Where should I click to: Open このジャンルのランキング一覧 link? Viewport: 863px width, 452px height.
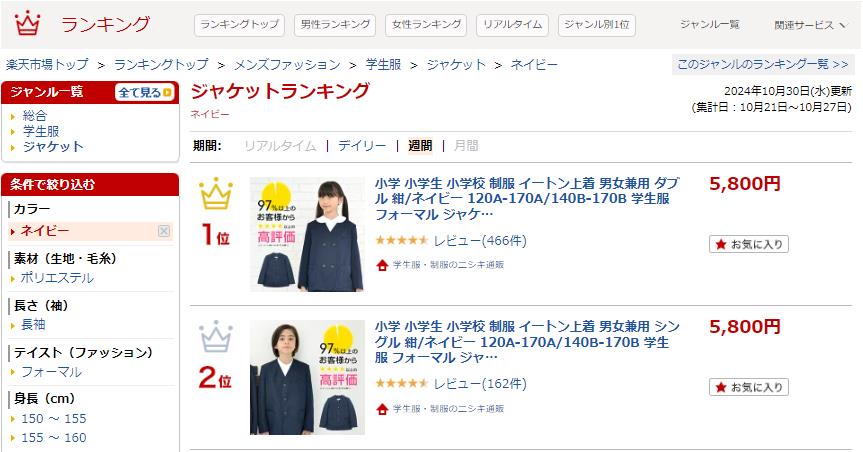763,64
